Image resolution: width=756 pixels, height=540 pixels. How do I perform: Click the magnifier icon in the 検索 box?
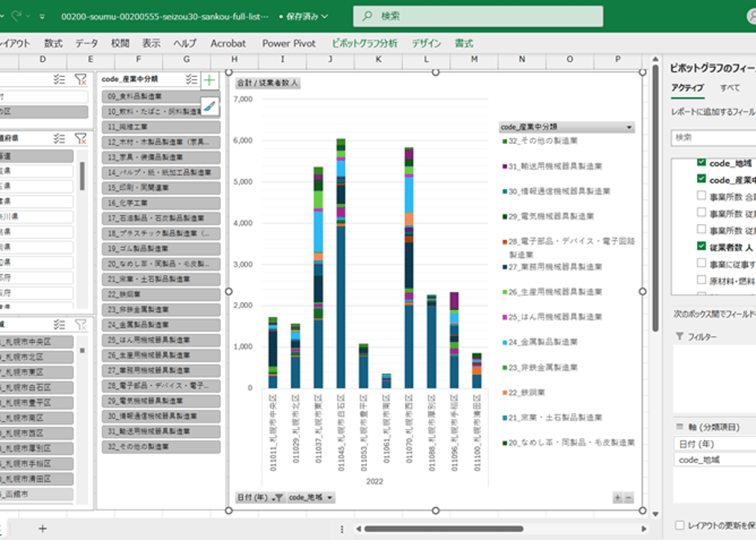point(367,16)
